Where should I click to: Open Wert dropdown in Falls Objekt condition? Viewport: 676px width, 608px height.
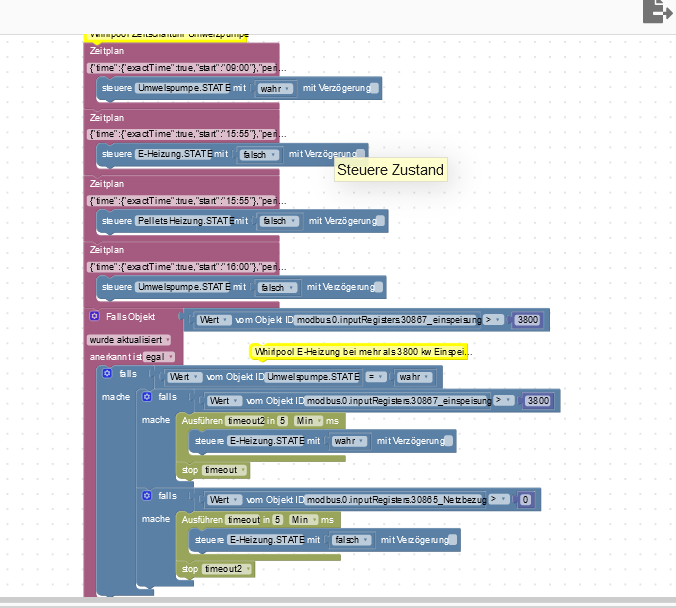click(214, 320)
